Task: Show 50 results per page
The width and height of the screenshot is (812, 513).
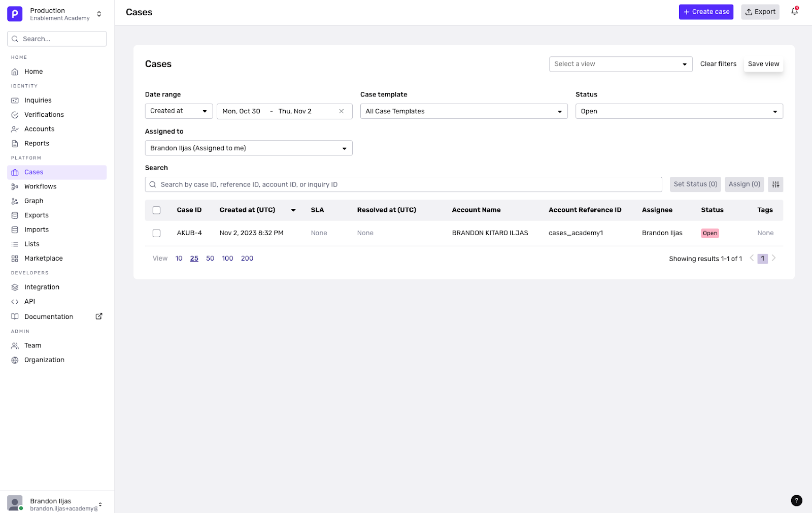Action: point(210,259)
